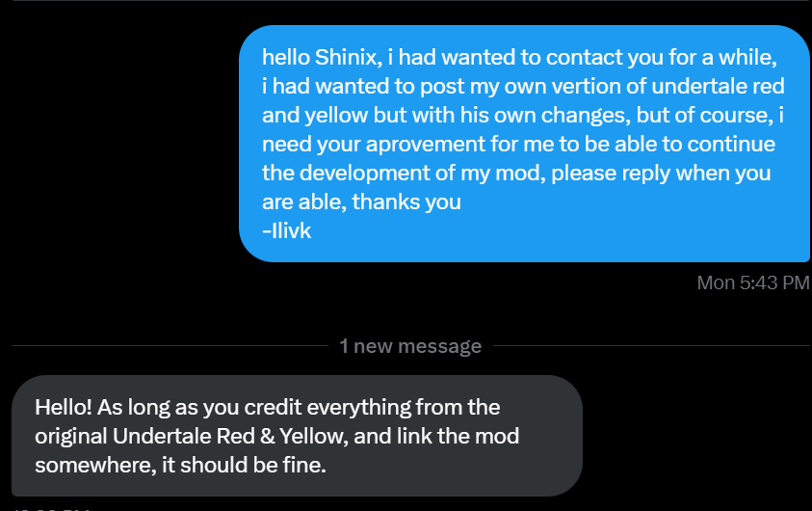Click 'are able, thanks you' line

pyautogui.click(x=361, y=202)
